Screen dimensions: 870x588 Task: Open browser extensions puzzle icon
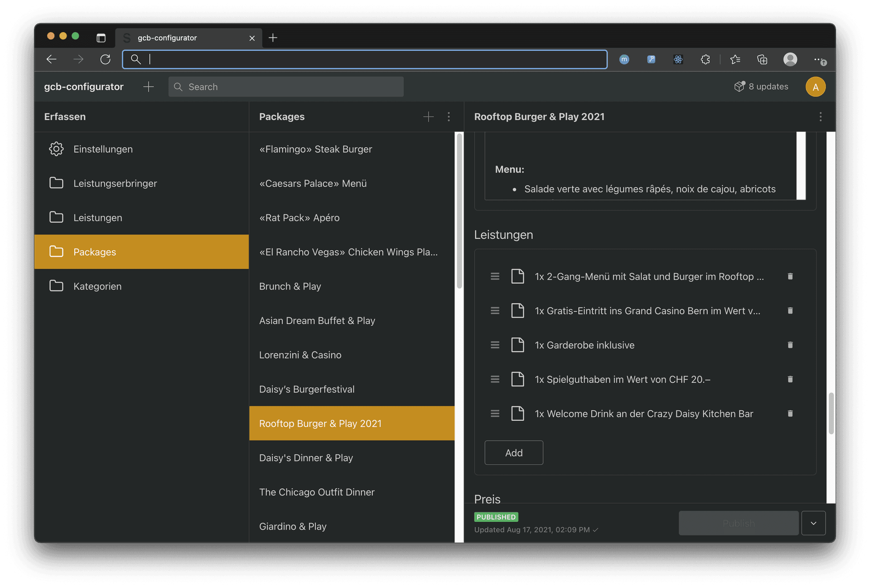pyautogui.click(x=705, y=59)
